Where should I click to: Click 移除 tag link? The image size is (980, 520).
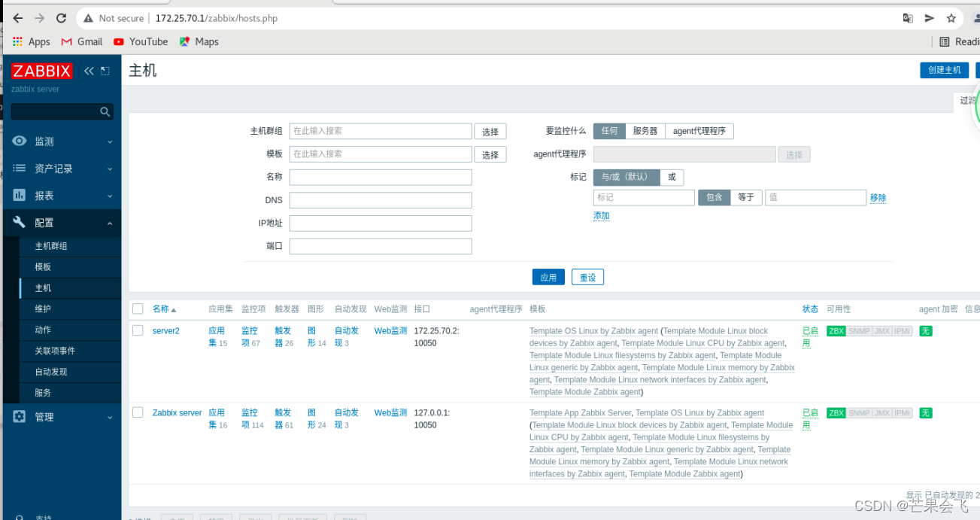coord(878,198)
